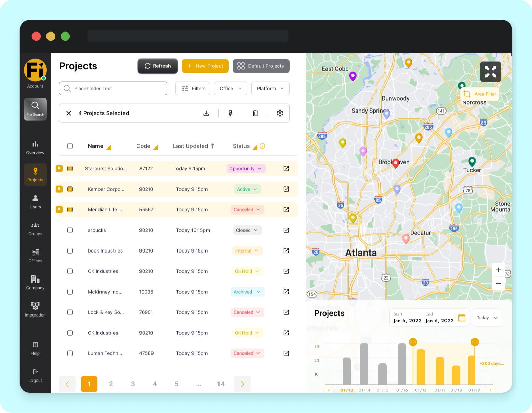Open Starburst Solutions in external link icon

286,169
